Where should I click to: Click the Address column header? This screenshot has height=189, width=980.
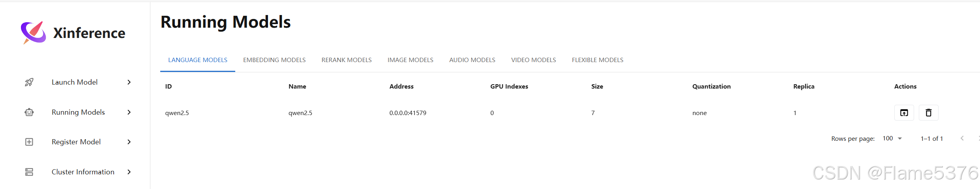tap(401, 87)
